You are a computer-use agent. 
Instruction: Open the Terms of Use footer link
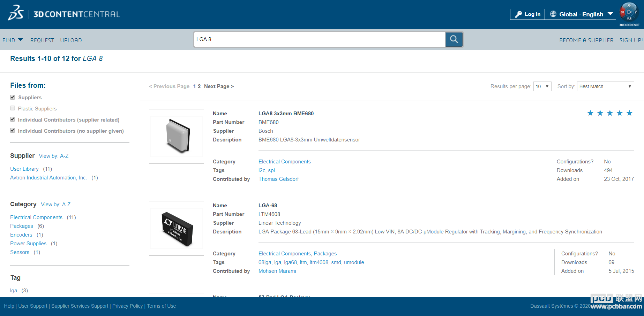tap(162, 306)
